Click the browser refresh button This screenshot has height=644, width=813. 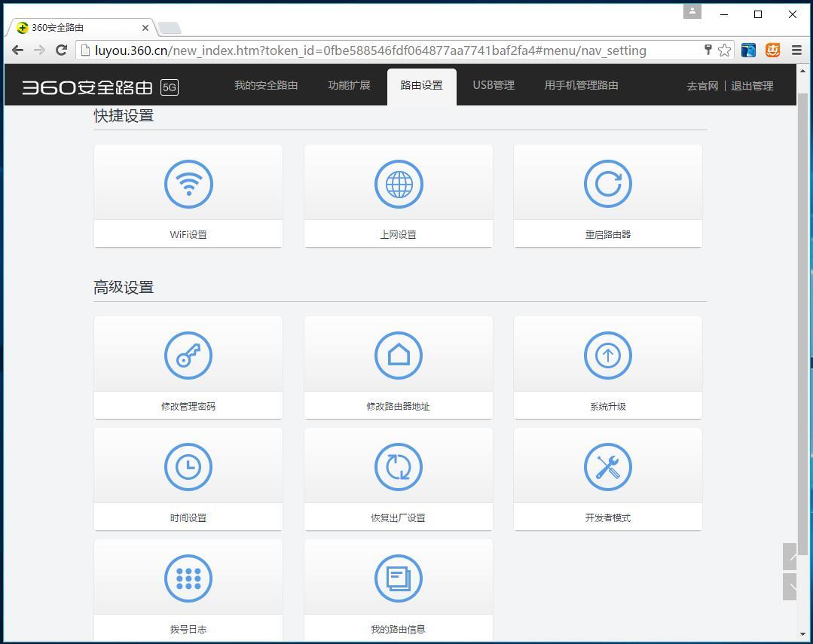click(x=62, y=50)
